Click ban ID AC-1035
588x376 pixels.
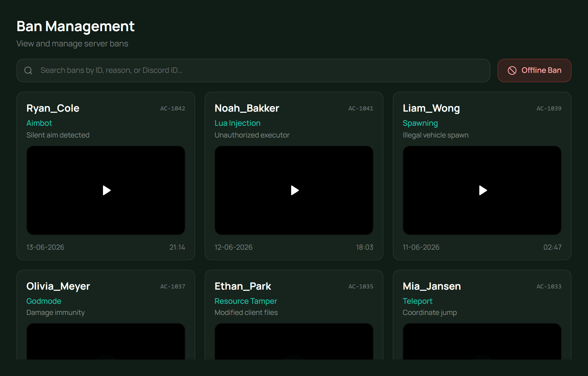361,286
